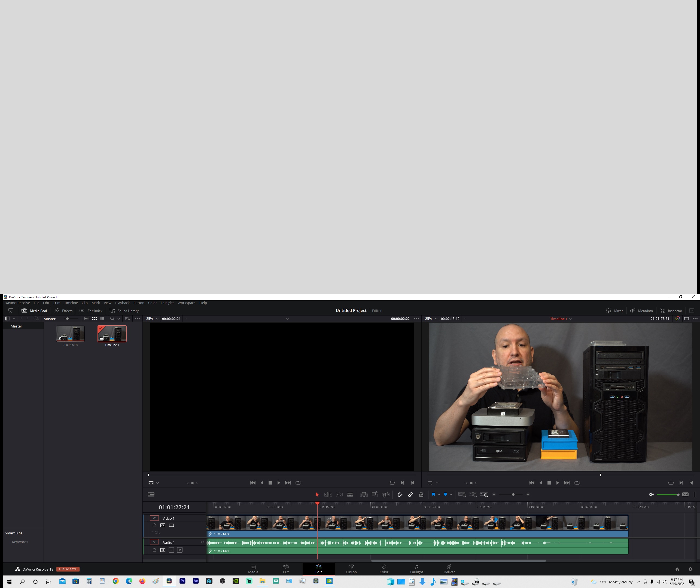Switch to the Fairlight page
This screenshot has width=700, height=588.
coord(416,569)
